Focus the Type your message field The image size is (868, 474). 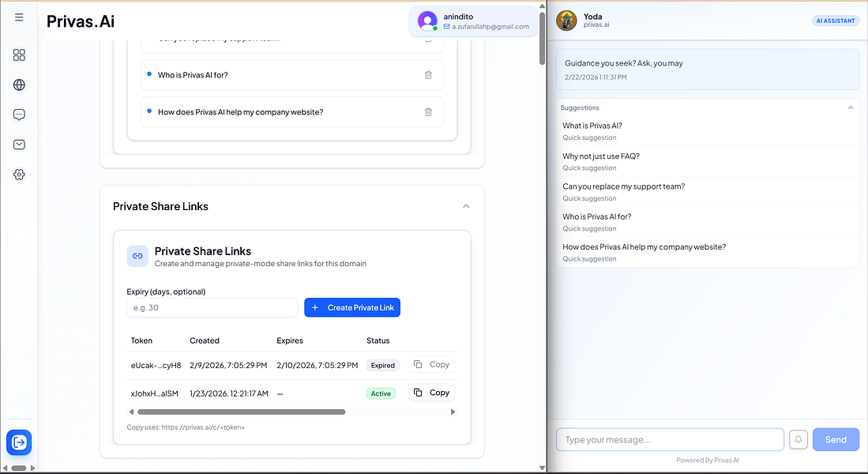pyautogui.click(x=670, y=440)
